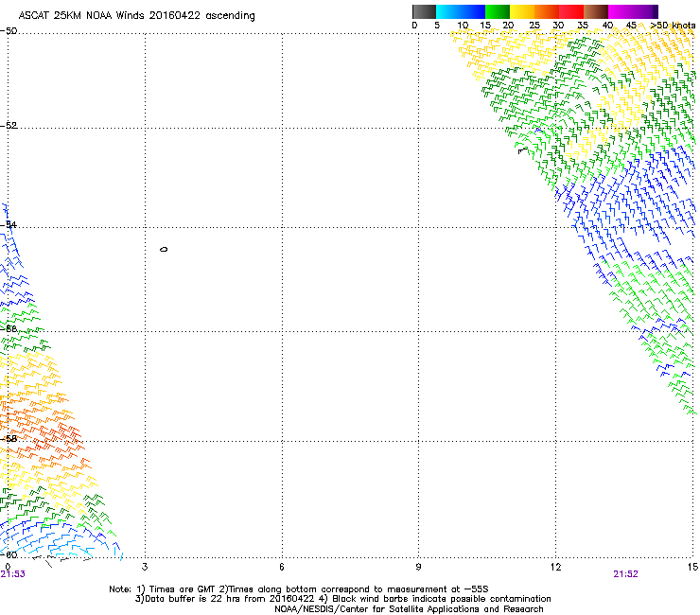Image resolution: width=700 pixels, height=615 pixels.
Task: Select the gray 0-5 knots legend segment
Action: point(424,11)
